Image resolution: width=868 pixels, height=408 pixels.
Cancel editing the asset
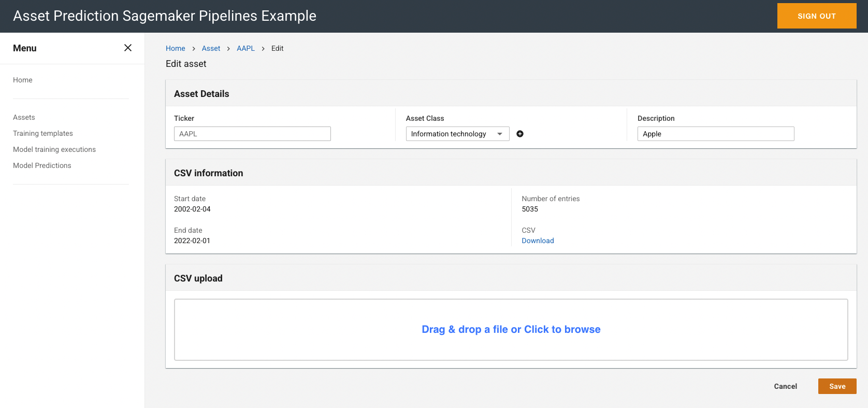tap(785, 386)
